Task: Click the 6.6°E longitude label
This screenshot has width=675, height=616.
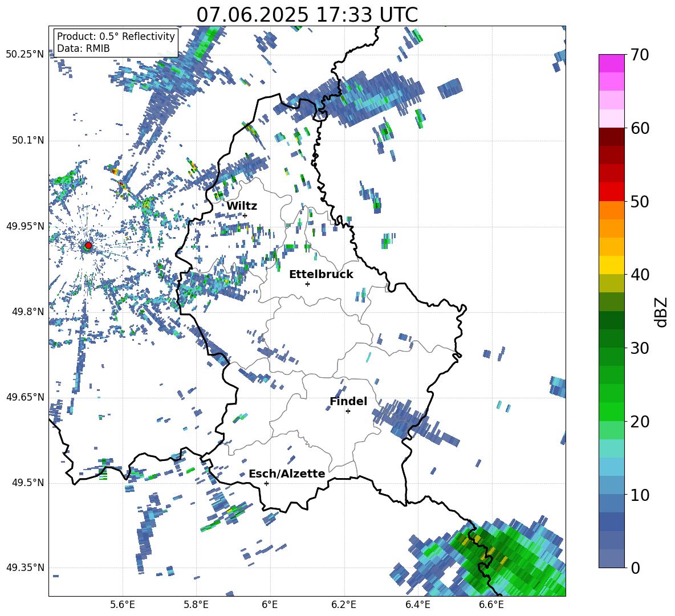Action: pyautogui.click(x=491, y=605)
